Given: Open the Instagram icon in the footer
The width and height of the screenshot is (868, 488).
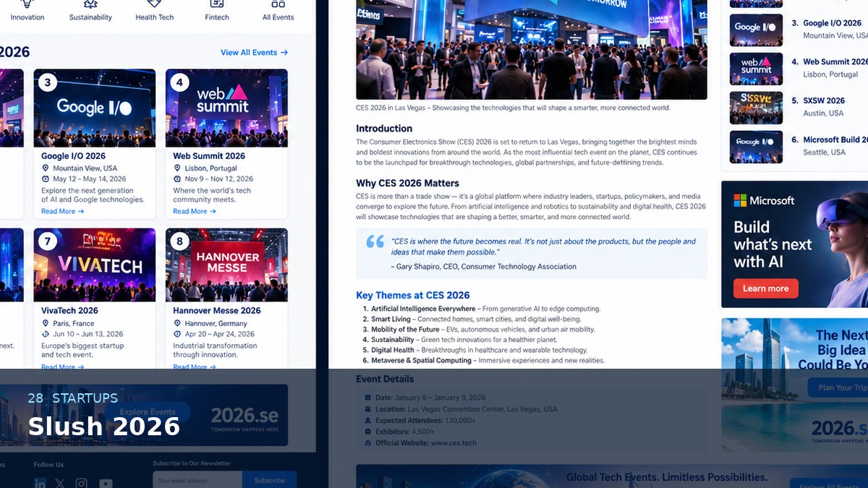Looking at the screenshot, I should point(82,483).
